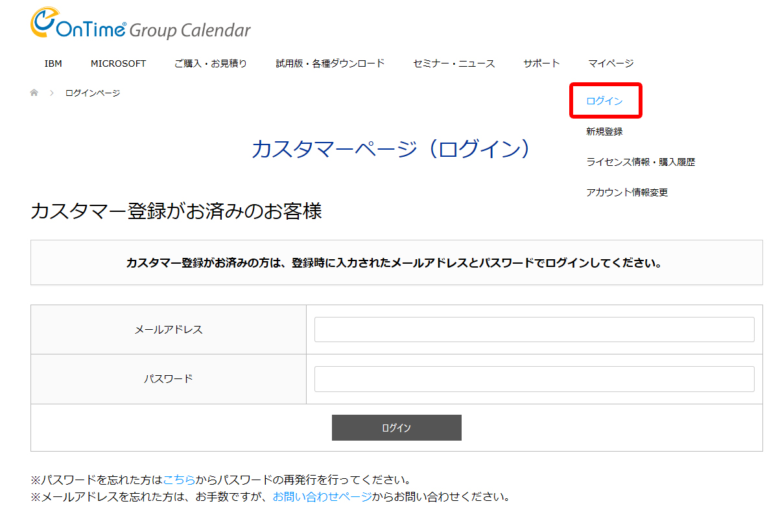Select セミナー・ニュース in the top navigation
778x532 pixels.
[x=453, y=63]
